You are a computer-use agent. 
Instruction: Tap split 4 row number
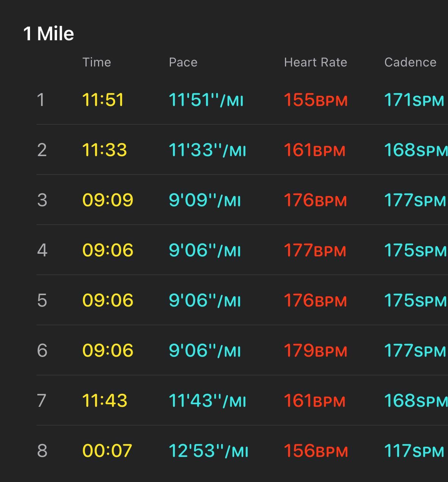tap(42, 250)
